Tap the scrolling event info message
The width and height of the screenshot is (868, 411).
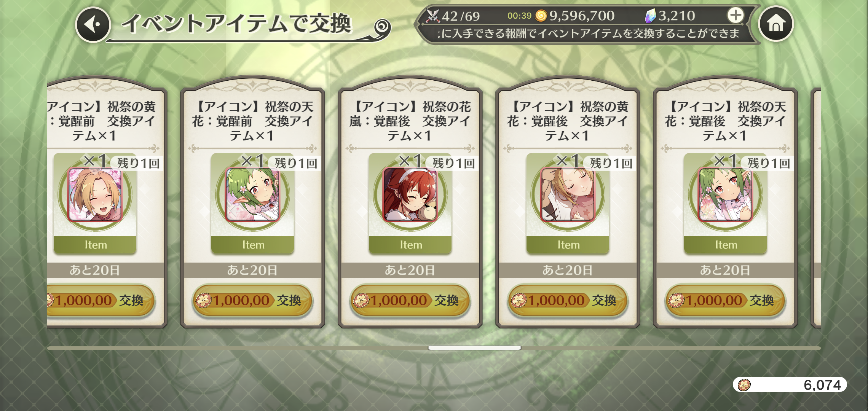(588, 34)
